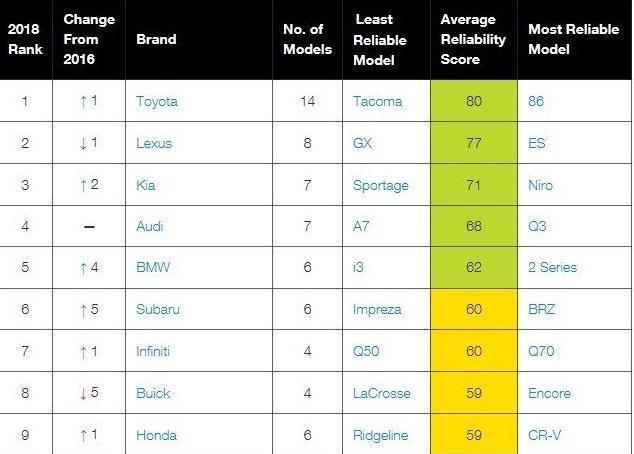The image size is (634, 454).
Task: Click the Sportage model link
Action: pos(380,186)
